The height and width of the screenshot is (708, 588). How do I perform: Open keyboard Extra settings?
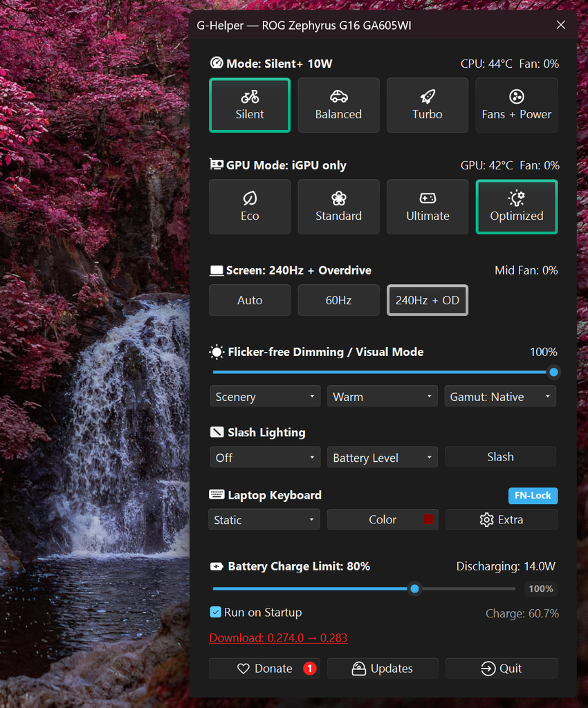pyautogui.click(x=502, y=519)
